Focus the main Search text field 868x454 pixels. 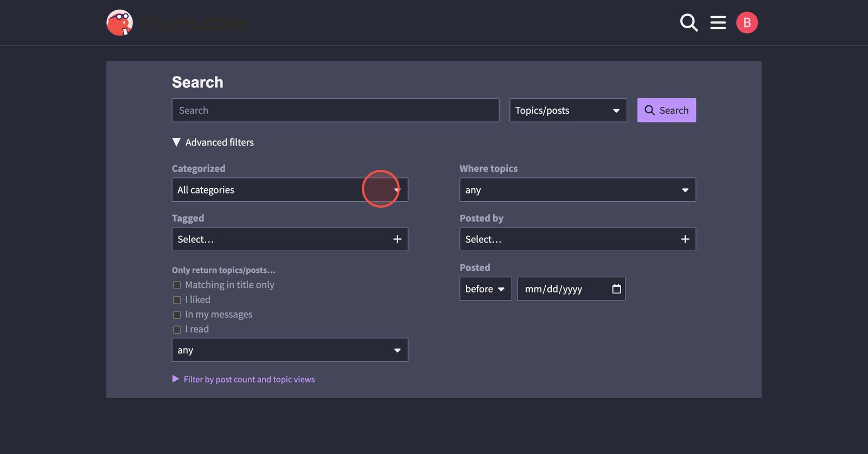coord(335,110)
